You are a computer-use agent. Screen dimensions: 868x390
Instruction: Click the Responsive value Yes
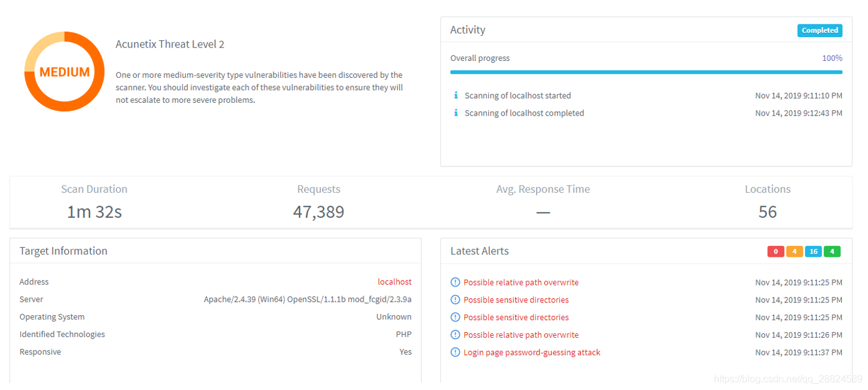(406, 352)
